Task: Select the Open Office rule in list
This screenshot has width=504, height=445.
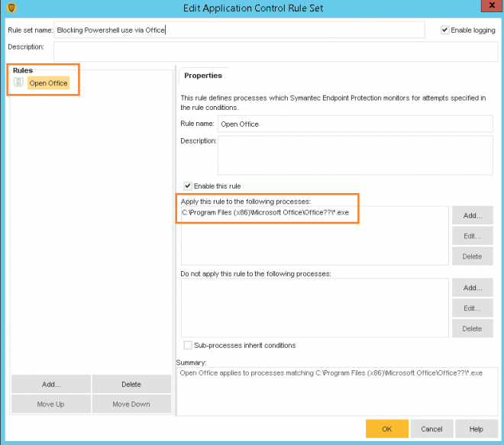Action: click(x=48, y=83)
